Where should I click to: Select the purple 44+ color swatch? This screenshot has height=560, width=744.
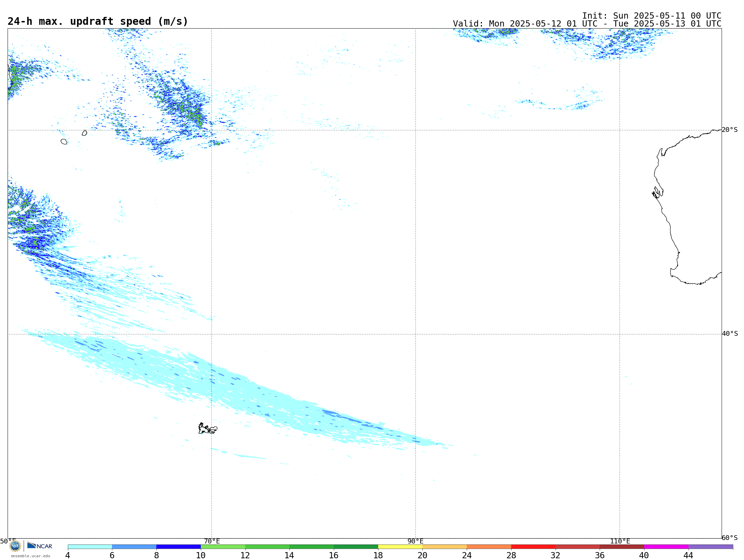pyautogui.click(x=711, y=547)
